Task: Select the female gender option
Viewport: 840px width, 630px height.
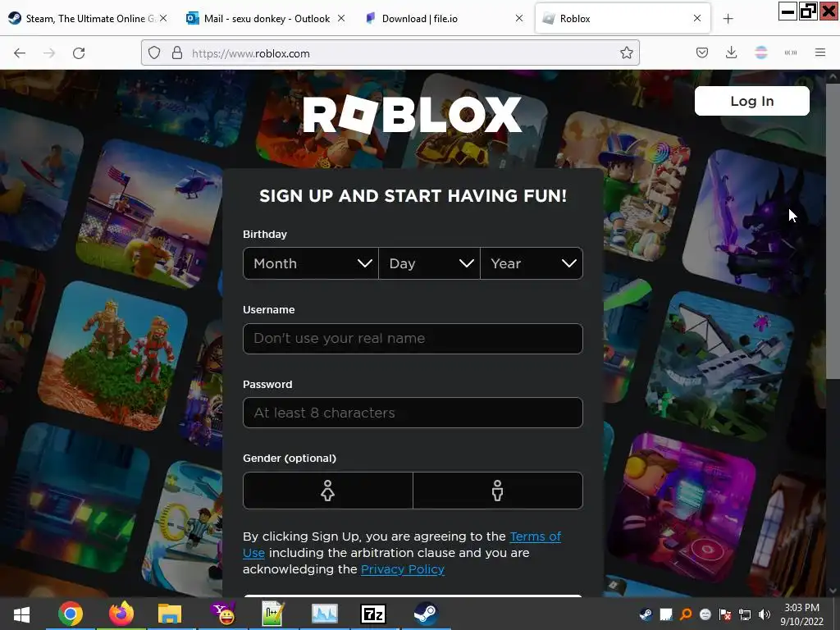Action: (x=328, y=491)
